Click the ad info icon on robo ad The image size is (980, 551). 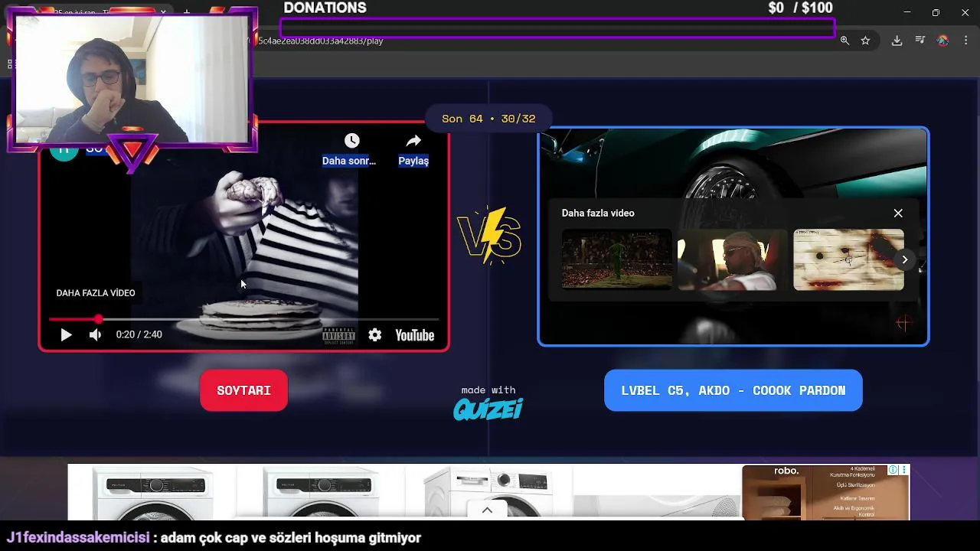point(893,470)
